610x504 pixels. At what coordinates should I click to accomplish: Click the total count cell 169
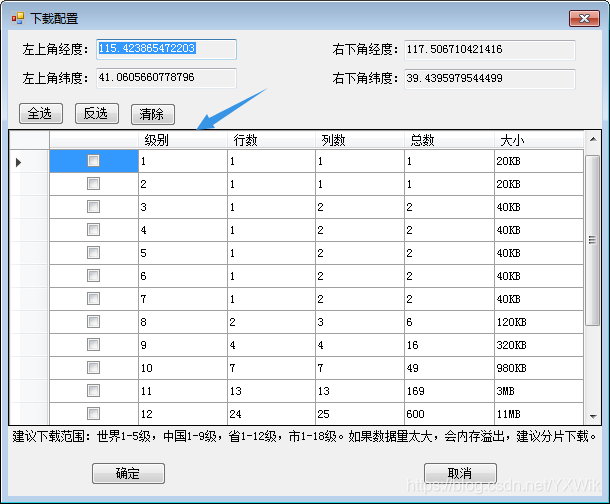point(449,391)
